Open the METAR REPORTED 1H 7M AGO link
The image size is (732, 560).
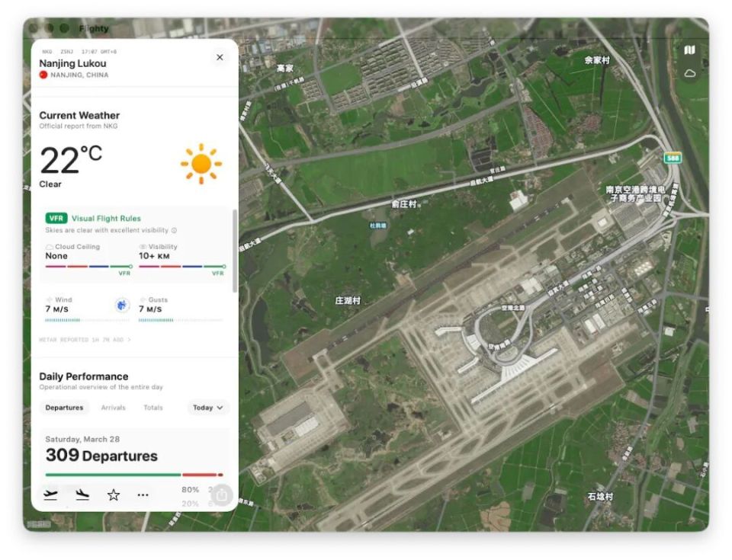point(85,340)
